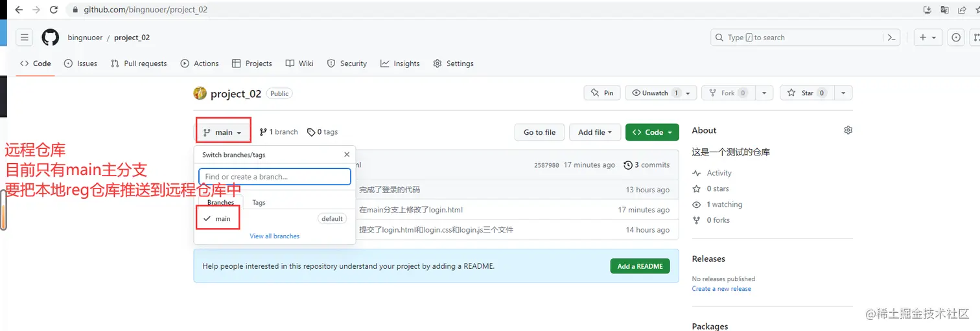
Task: Open the Fork options dropdown arrow
Action: [764, 93]
